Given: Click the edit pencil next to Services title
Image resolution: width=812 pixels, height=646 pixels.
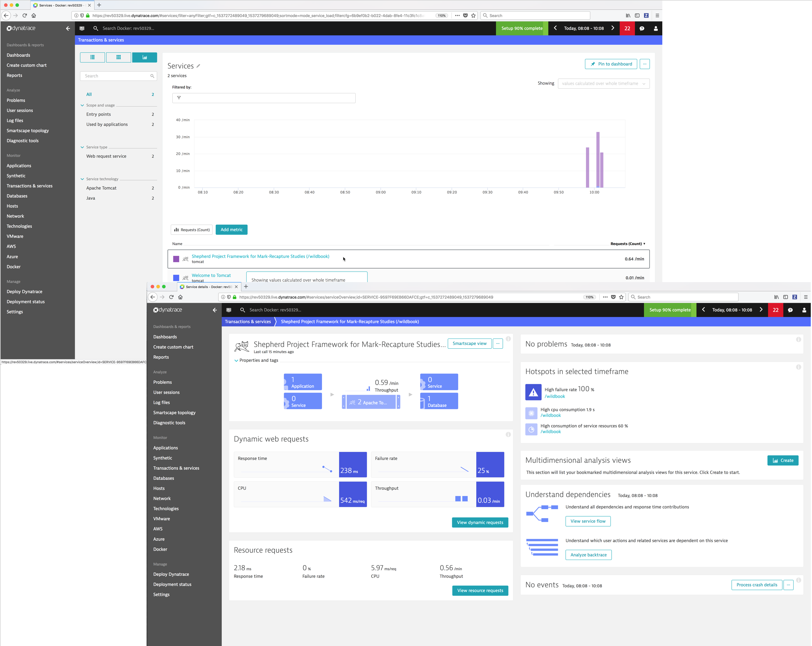Looking at the screenshot, I should click(x=199, y=66).
